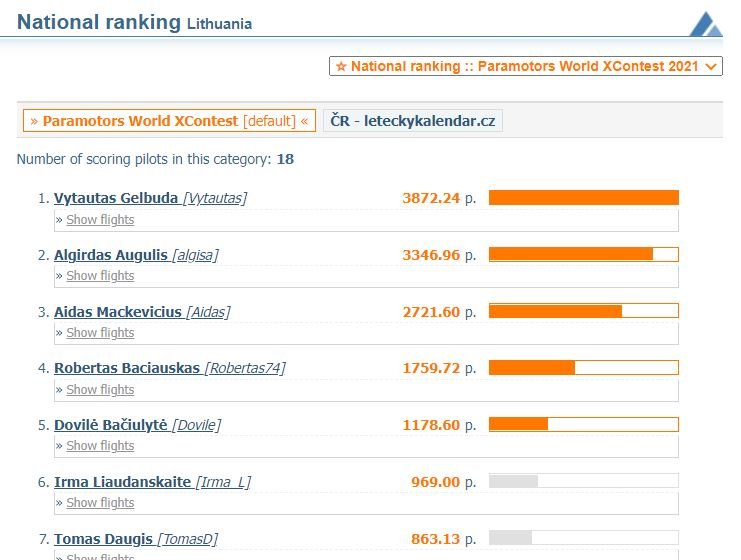
Task: Open Algirdas Augulis pilot profile
Action: [136, 255]
